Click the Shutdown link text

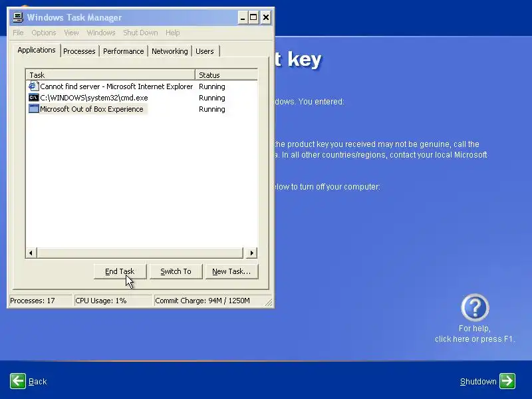pyautogui.click(x=478, y=382)
